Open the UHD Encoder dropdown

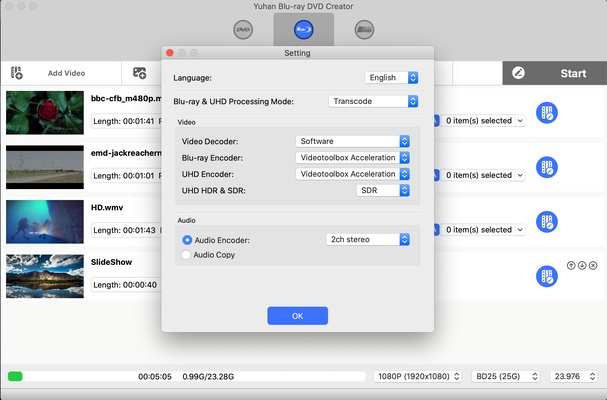coord(353,174)
